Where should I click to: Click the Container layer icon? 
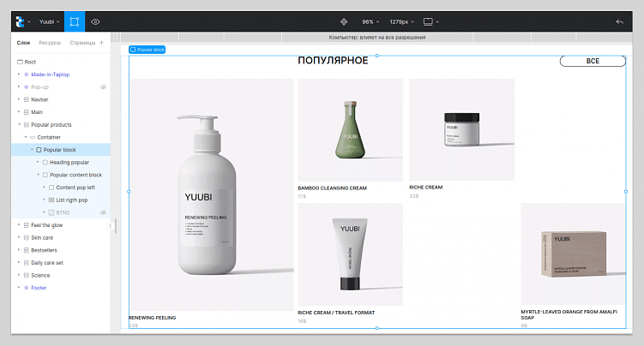pyautogui.click(x=33, y=137)
